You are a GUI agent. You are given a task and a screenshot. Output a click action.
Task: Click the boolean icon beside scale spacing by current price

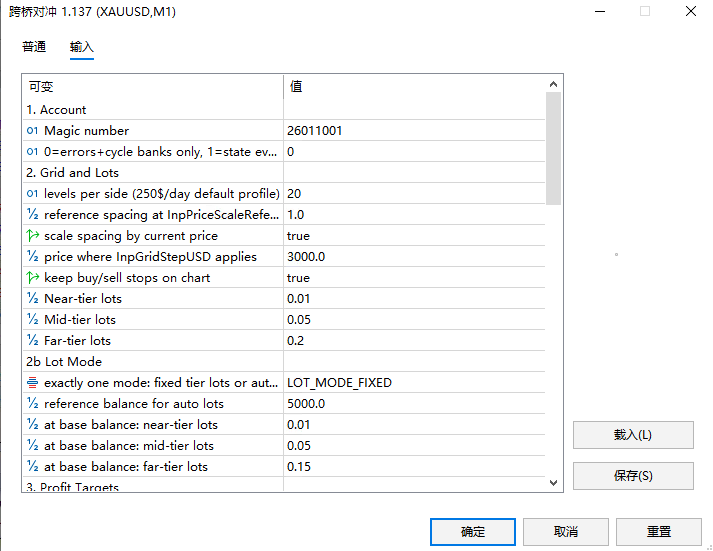tap(32, 235)
